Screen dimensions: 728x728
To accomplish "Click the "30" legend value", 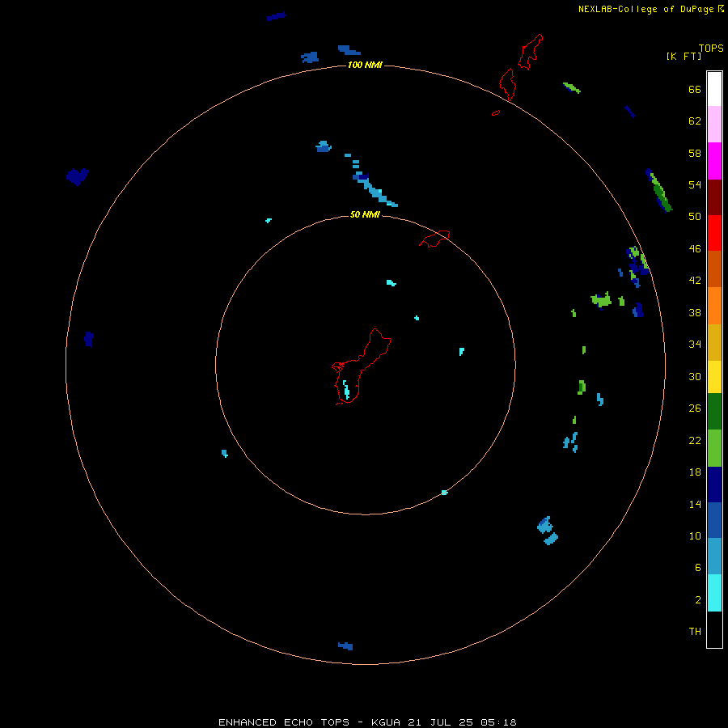I will click(x=695, y=376).
